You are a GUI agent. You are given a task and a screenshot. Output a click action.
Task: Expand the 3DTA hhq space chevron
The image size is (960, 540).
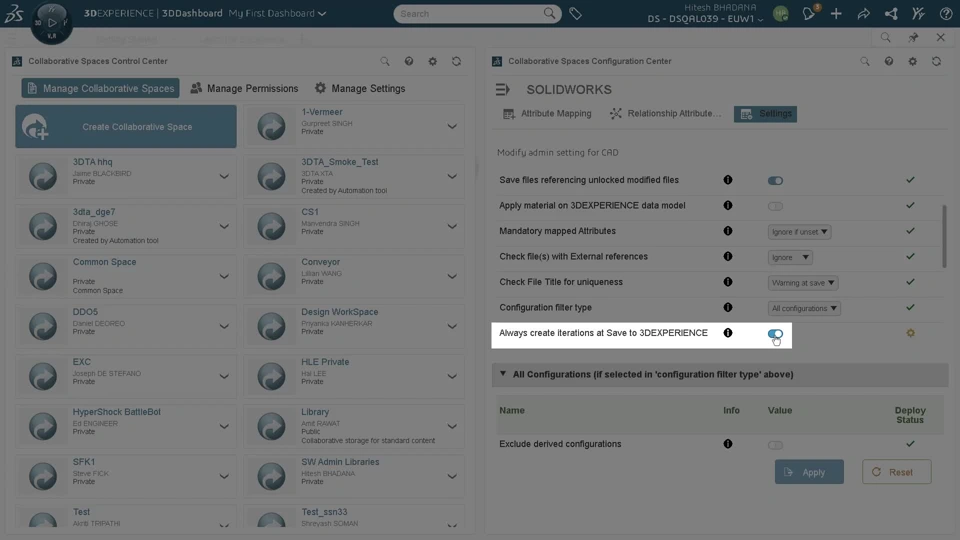(x=224, y=176)
